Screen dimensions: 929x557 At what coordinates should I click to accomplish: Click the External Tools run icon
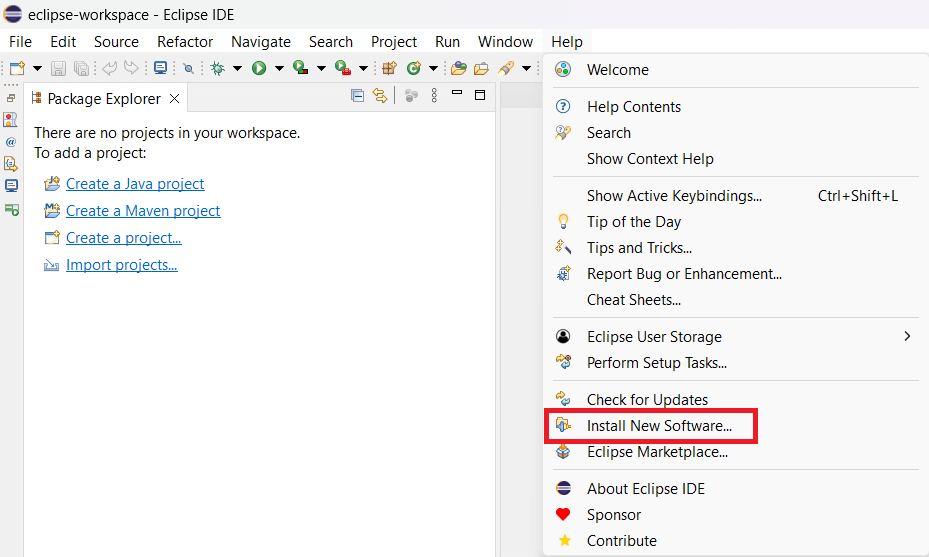point(343,68)
